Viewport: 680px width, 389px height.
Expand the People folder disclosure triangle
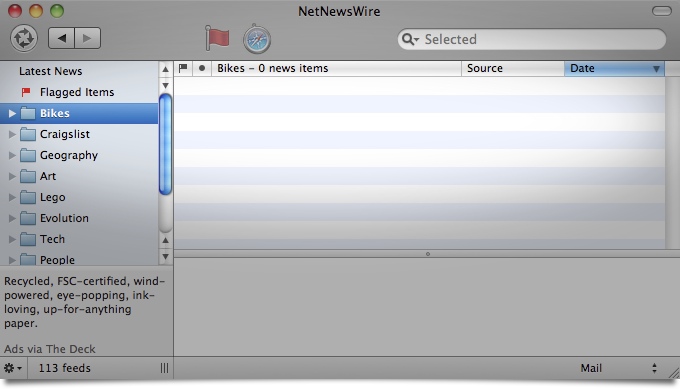[12, 260]
